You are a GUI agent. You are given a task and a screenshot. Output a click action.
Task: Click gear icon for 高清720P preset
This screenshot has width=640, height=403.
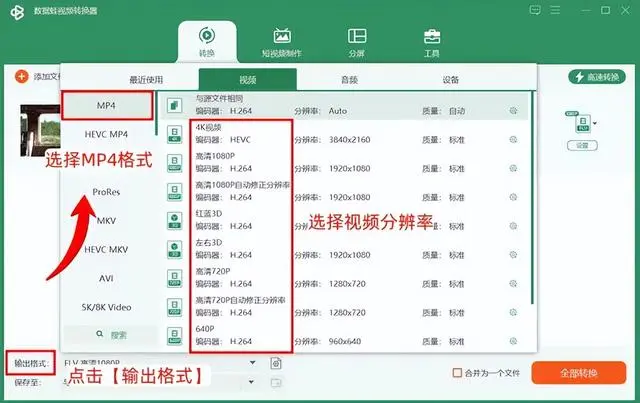coord(513,283)
